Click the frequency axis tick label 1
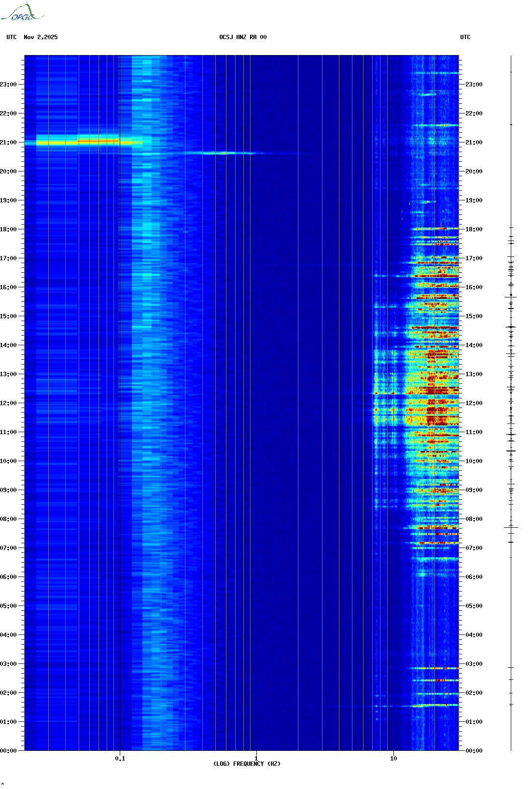 click(x=256, y=759)
